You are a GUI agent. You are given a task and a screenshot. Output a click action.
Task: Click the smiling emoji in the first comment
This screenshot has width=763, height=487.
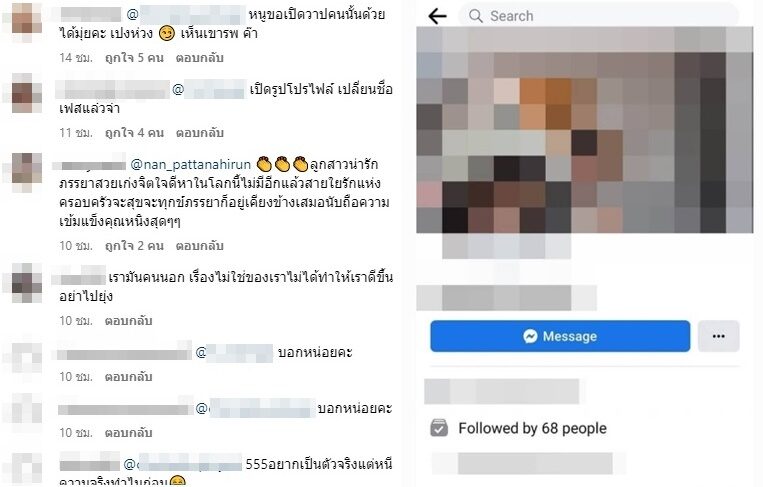tap(167, 34)
